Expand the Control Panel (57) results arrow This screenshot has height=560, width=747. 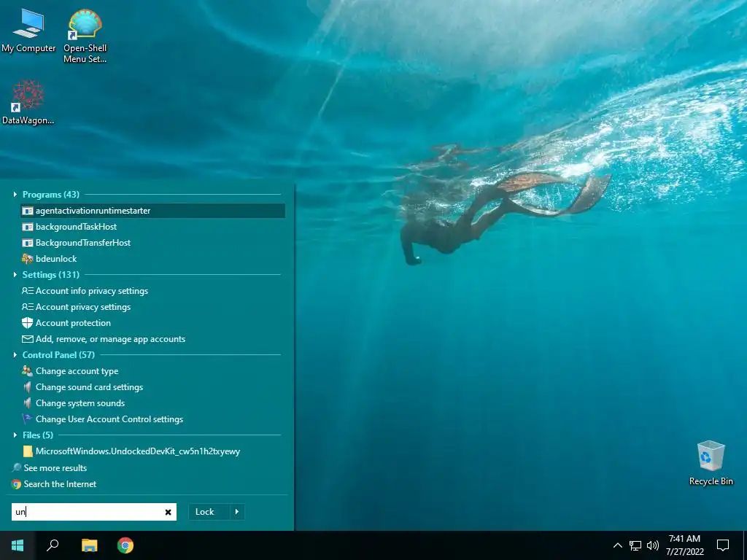coord(15,355)
